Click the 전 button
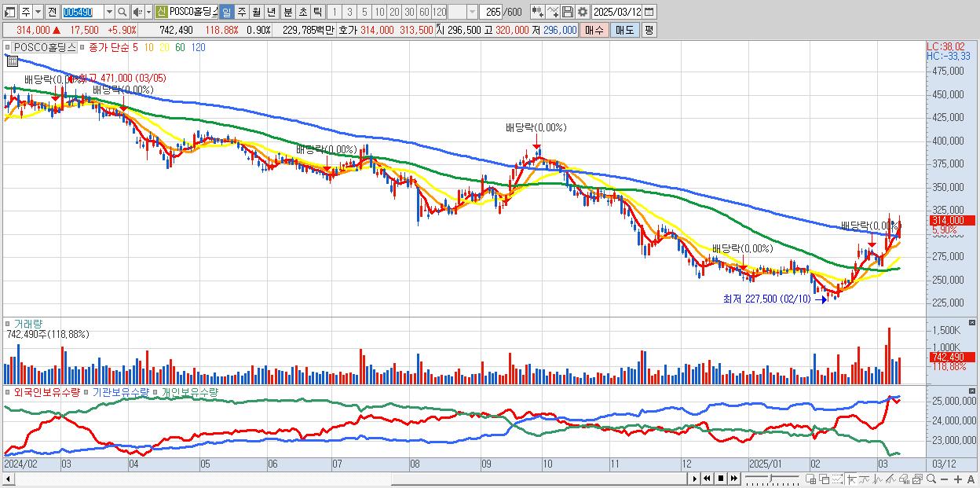The image size is (980, 488). click(52, 12)
